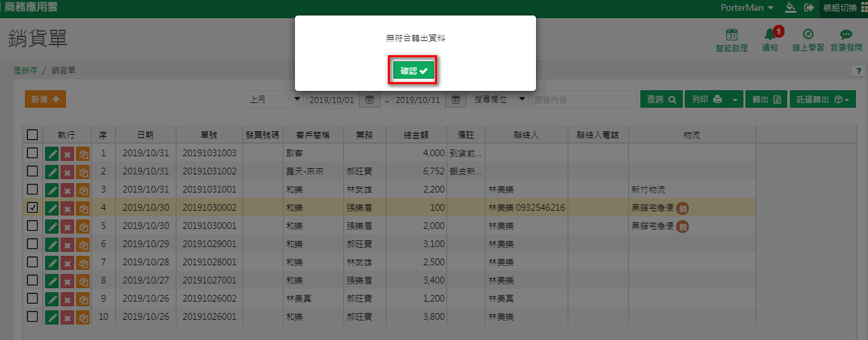
Task: Check the row 5 checkbox
Action: [x=32, y=226]
